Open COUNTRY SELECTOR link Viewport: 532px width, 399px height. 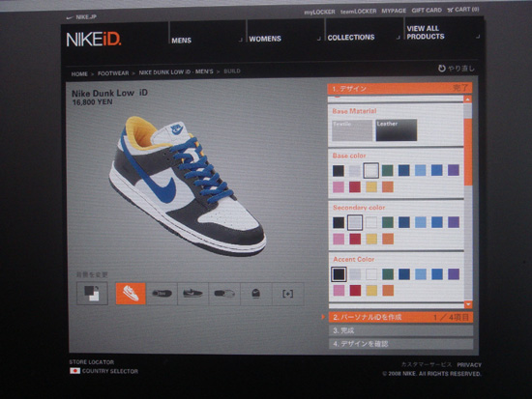pyautogui.click(x=110, y=371)
